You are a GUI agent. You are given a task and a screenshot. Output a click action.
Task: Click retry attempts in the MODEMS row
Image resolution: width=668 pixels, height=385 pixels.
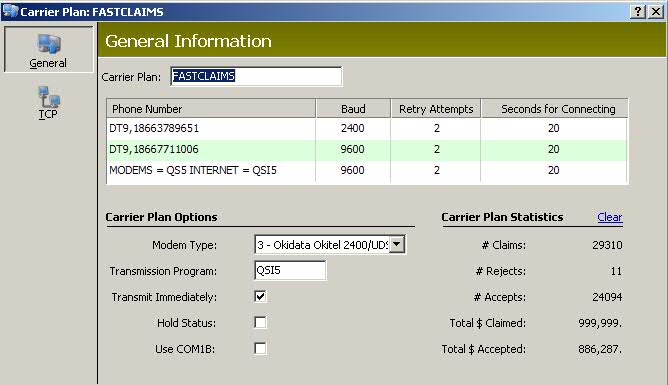click(x=436, y=170)
